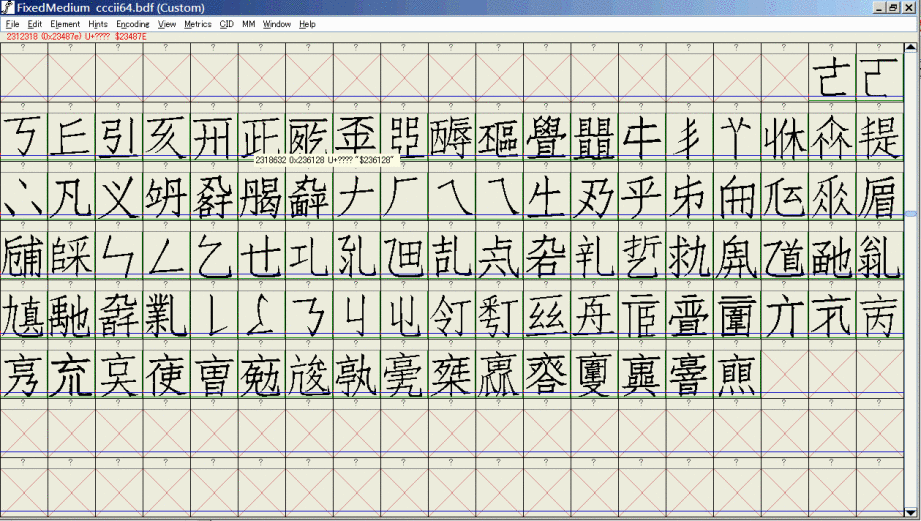This screenshot has height=521, width=921.
Task: Select the 乎 glyph cell
Action: coord(642,197)
